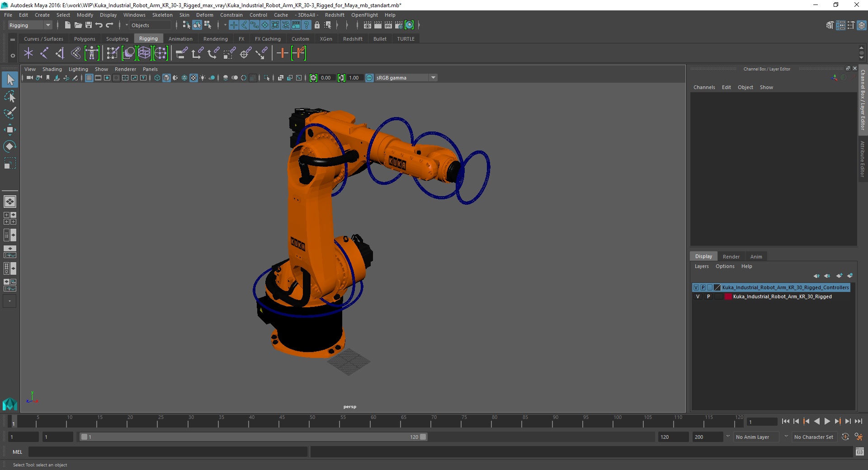Open the sRGB gamma view transform dropdown
868x470 pixels.
[x=406, y=78]
